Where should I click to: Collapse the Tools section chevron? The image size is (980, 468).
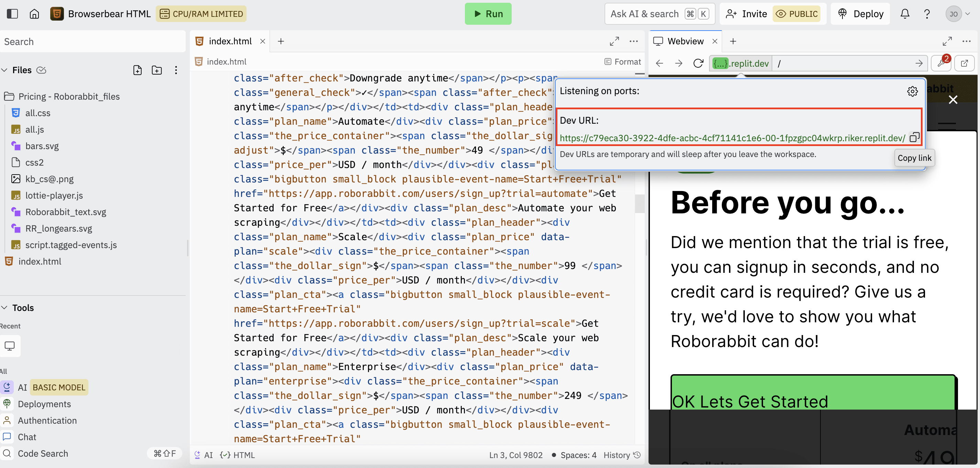(x=4, y=308)
